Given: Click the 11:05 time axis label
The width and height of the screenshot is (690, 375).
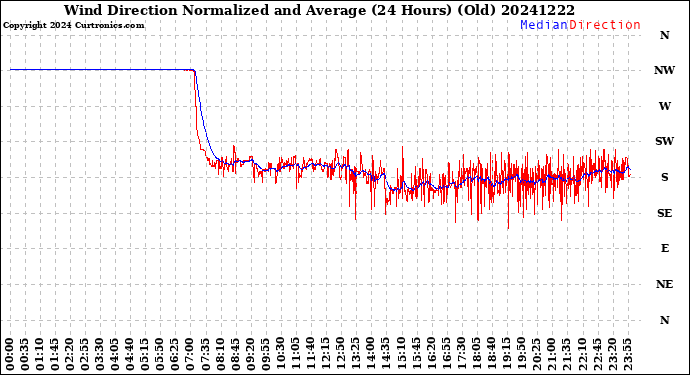Looking at the screenshot, I should tap(296, 354).
